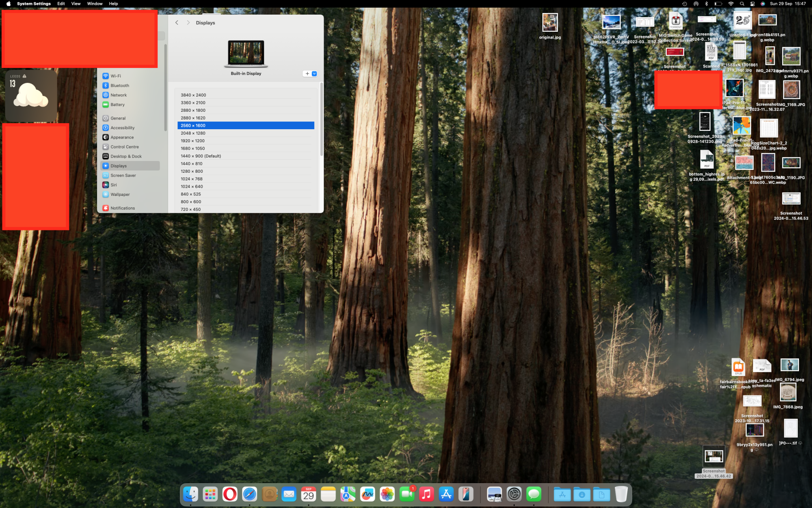Click the Built-in Display laptop thumbnail
The height and width of the screenshot is (508, 812).
pyautogui.click(x=246, y=54)
